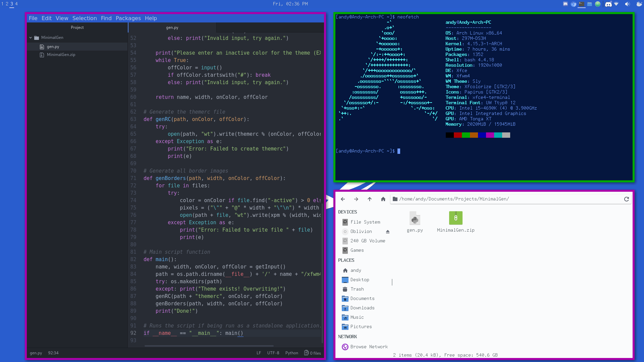The image size is (644, 362).
Task: Eject the Oblivion device
Action: 388,232
